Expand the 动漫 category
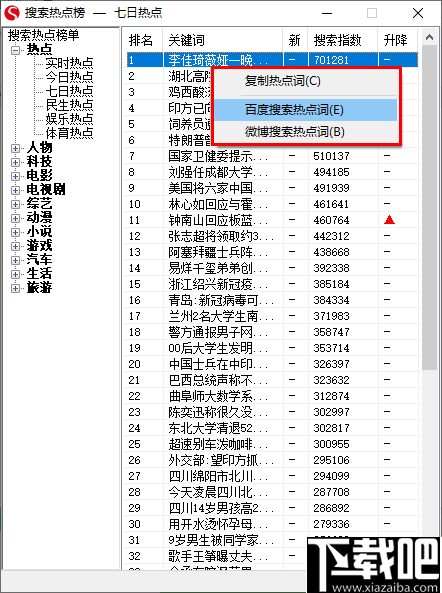 pos(15,219)
